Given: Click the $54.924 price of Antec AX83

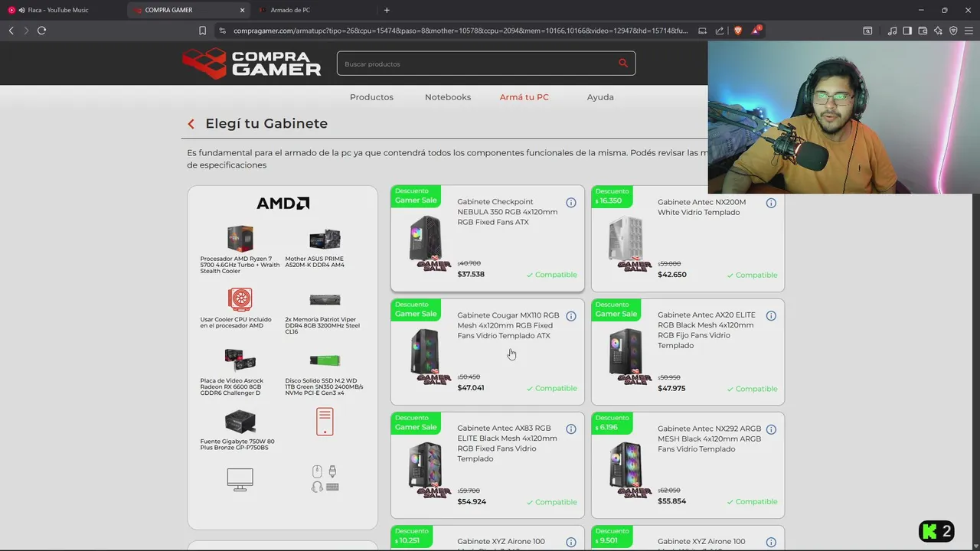Looking at the screenshot, I should click(472, 501).
